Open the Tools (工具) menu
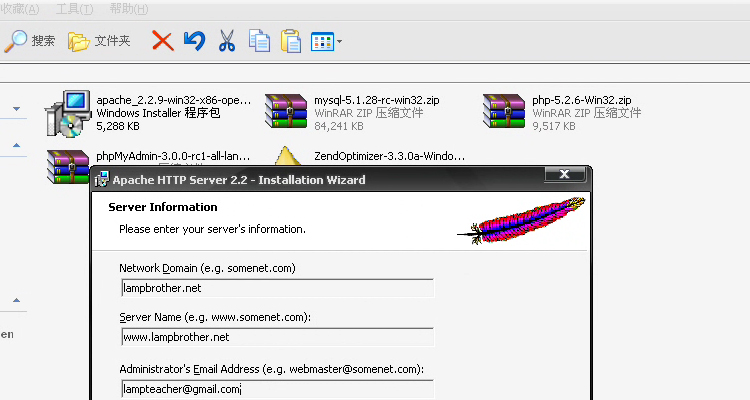This screenshot has width=750, height=400. [74, 9]
